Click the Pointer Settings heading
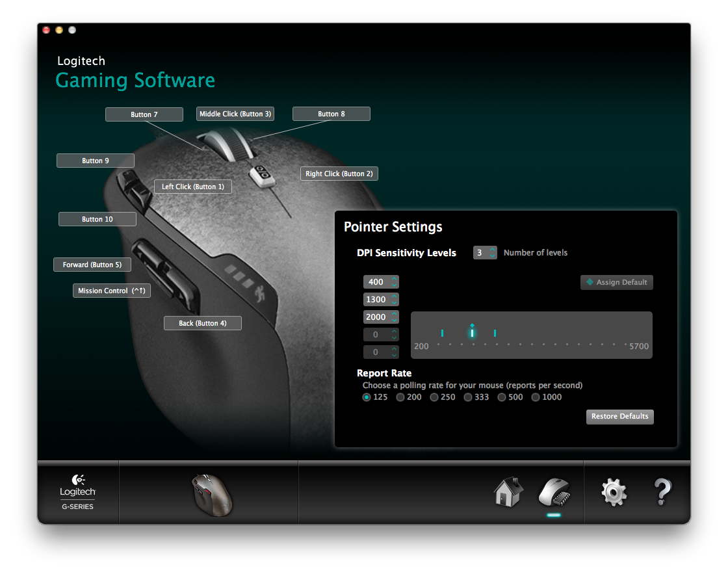728x576 pixels. coord(393,227)
